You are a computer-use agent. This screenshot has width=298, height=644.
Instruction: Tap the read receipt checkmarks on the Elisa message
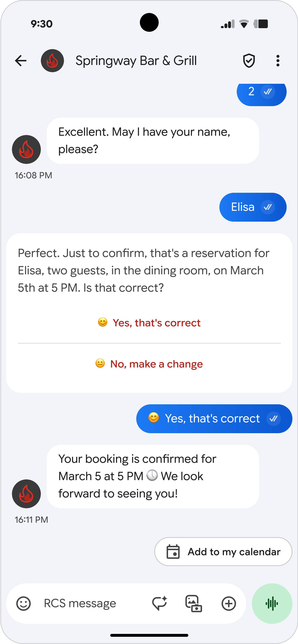(268, 207)
